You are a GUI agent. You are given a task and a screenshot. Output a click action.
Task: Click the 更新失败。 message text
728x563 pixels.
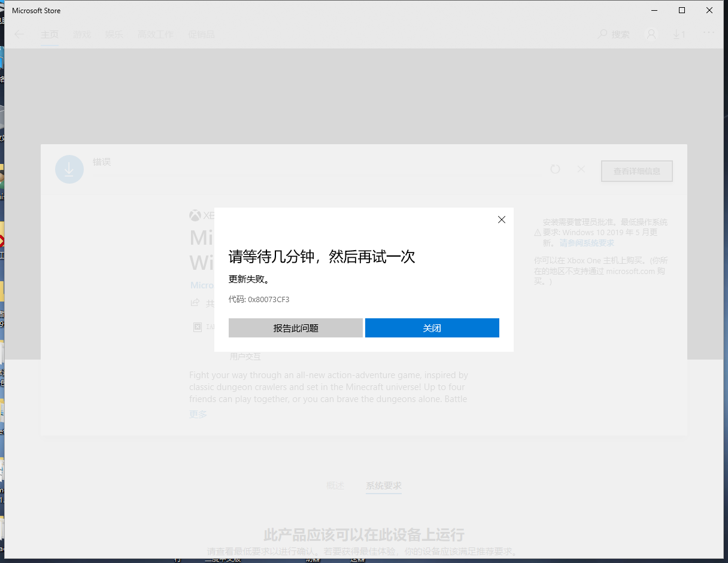[x=249, y=279]
